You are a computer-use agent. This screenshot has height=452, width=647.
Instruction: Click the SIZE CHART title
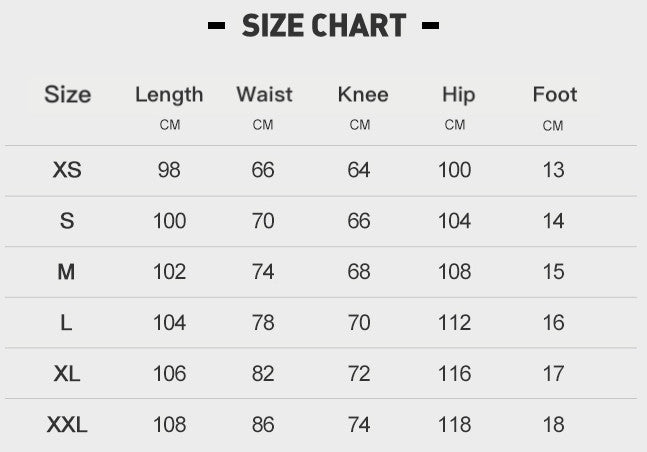(x=324, y=26)
